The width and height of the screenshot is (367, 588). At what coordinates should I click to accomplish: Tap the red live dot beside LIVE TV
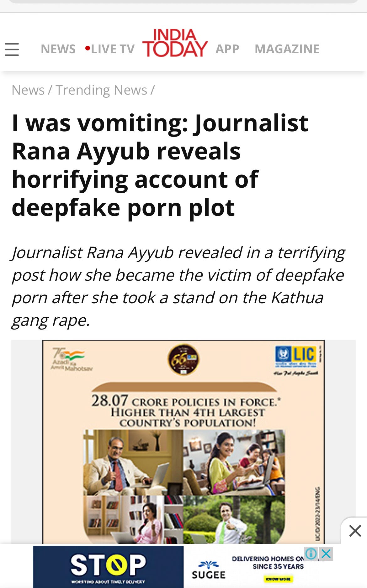pyautogui.click(x=88, y=49)
